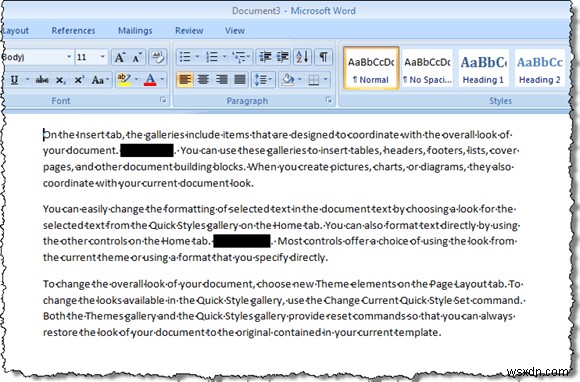
Task: Open bullet library dropdown arrow
Action: pos(197,57)
